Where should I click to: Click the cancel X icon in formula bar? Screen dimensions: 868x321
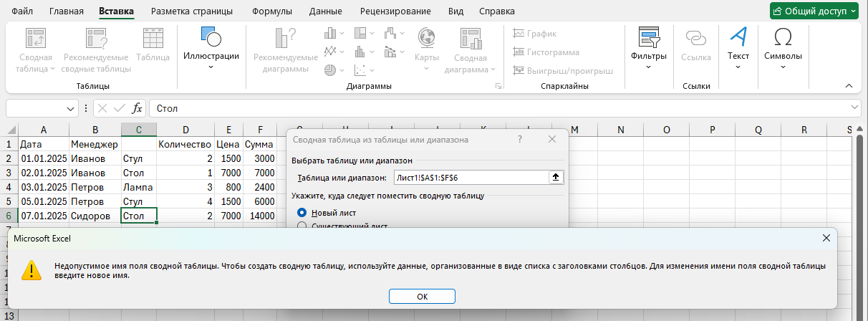[x=103, y=109]
